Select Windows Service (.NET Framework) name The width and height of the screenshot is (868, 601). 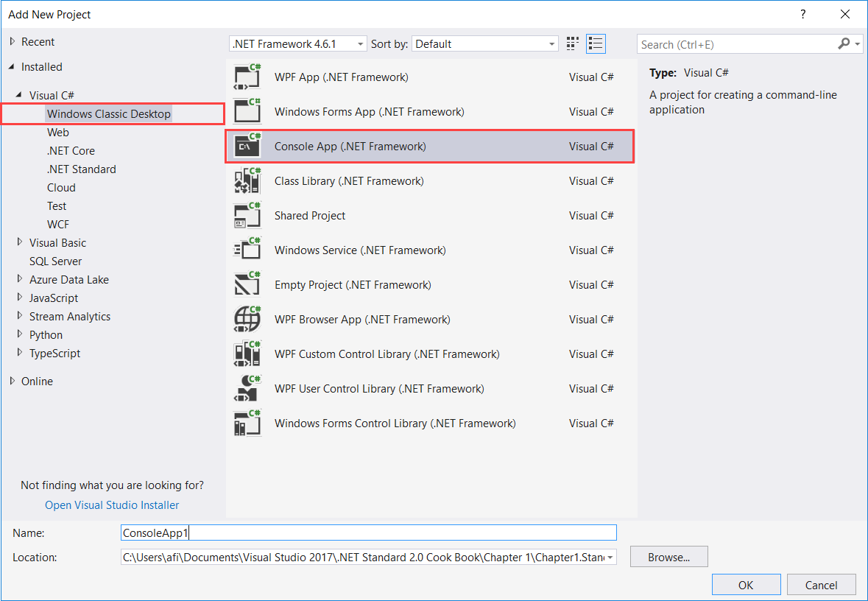click(x=360, y=250)
